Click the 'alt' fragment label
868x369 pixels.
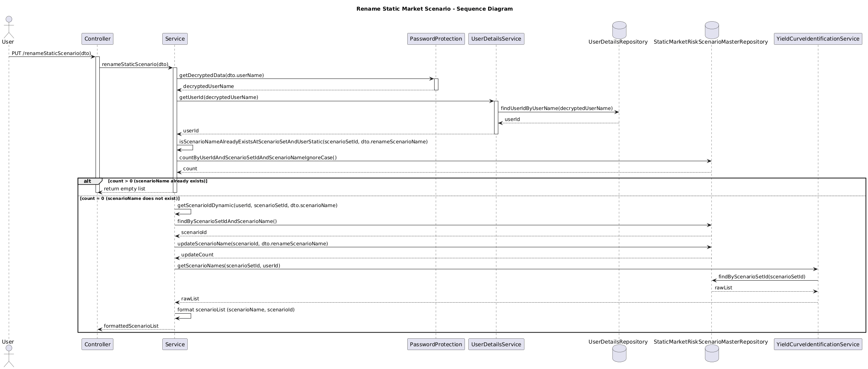pos(88,181)
